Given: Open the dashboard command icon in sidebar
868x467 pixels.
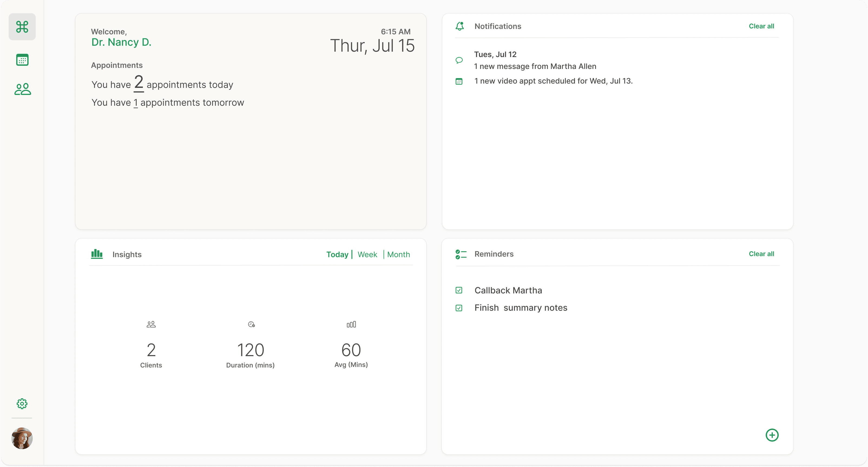Looking at the screenshot, I should coord(22,27).
